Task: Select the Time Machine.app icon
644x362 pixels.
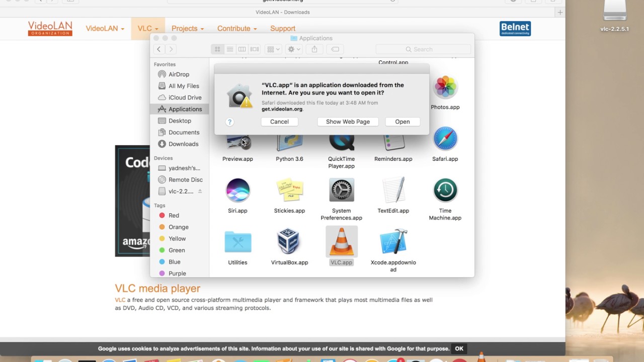Action: pyautogui.click(x=445, y=190)
